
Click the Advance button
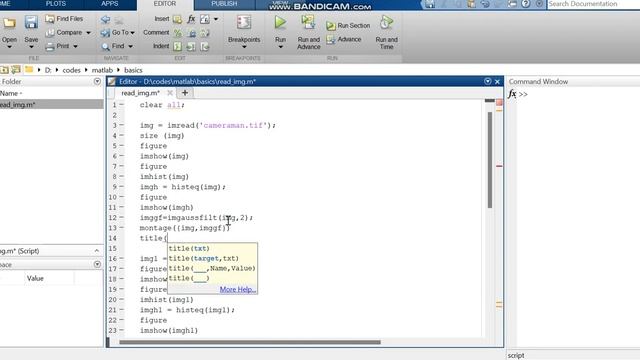[x=344, y=39]
